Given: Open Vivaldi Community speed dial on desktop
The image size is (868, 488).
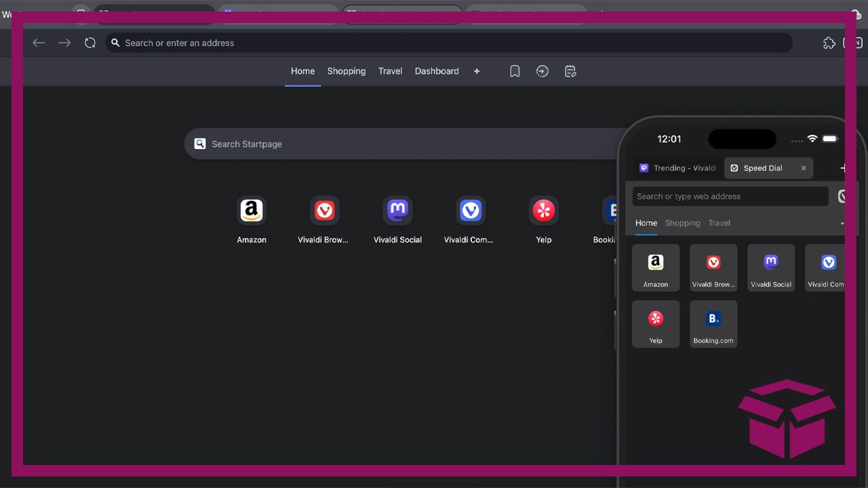Looking at the screenshot, I should (x=471, y=211).
